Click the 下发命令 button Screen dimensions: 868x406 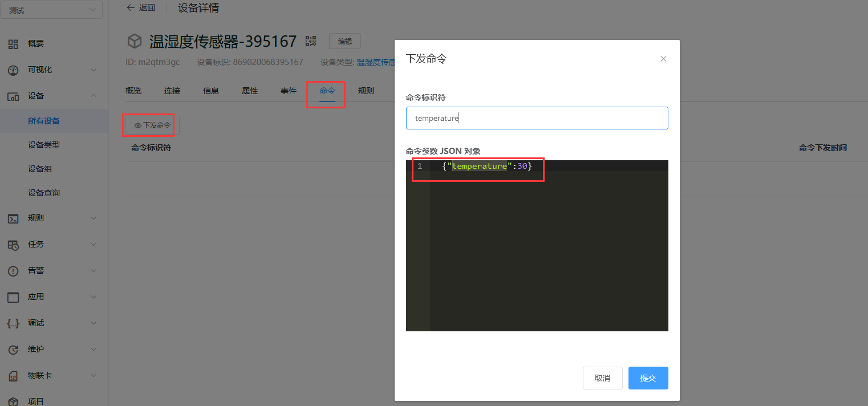pos(152,125)
